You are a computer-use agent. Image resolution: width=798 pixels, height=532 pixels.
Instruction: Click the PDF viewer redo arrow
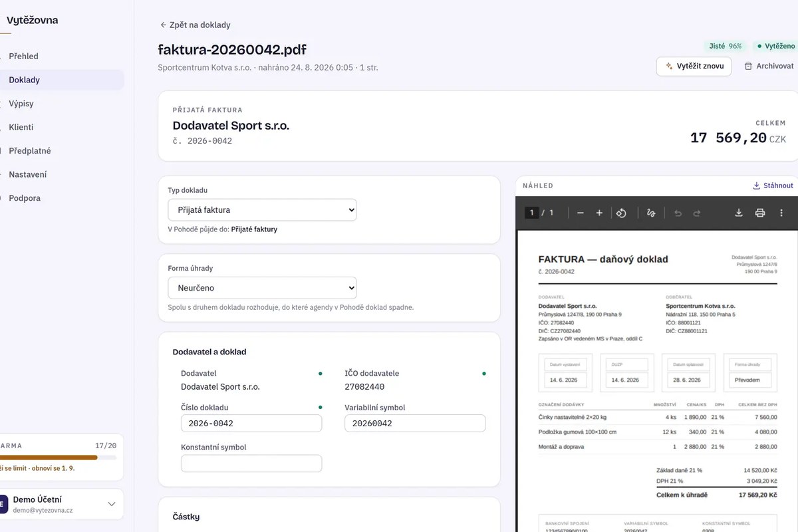pos(697,213)
